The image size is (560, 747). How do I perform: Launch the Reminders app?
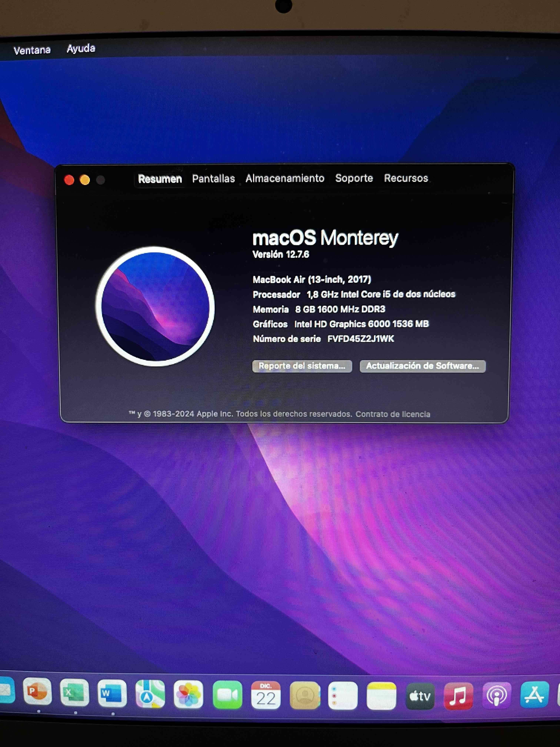coord(343,696)
